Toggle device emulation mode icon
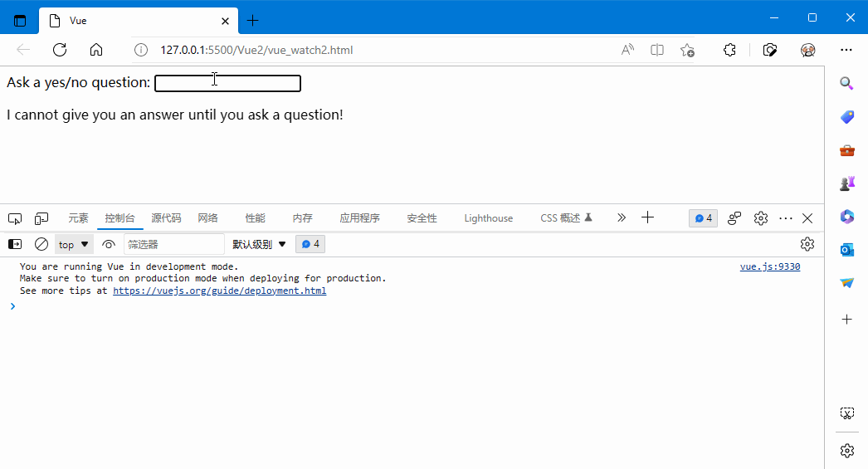The image size is (868, 469). point(41,218)
